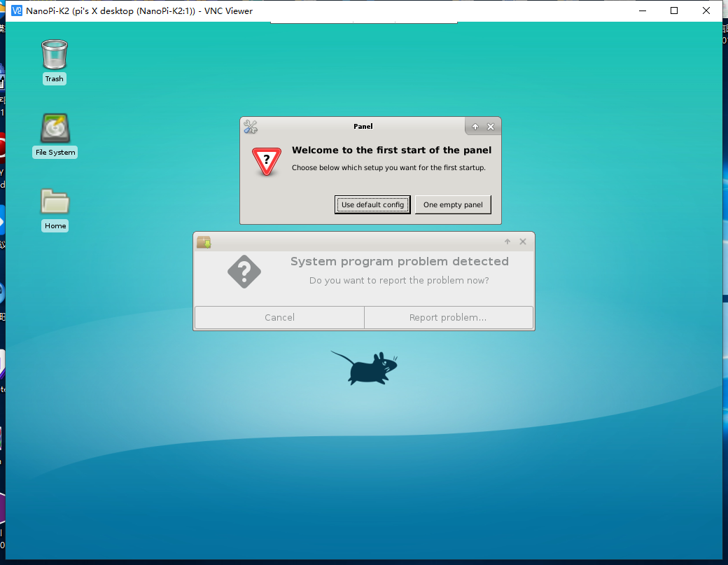Dismiss the Panel dialog with its X
This screenshot has width=728, height=565.
[490, 127]
